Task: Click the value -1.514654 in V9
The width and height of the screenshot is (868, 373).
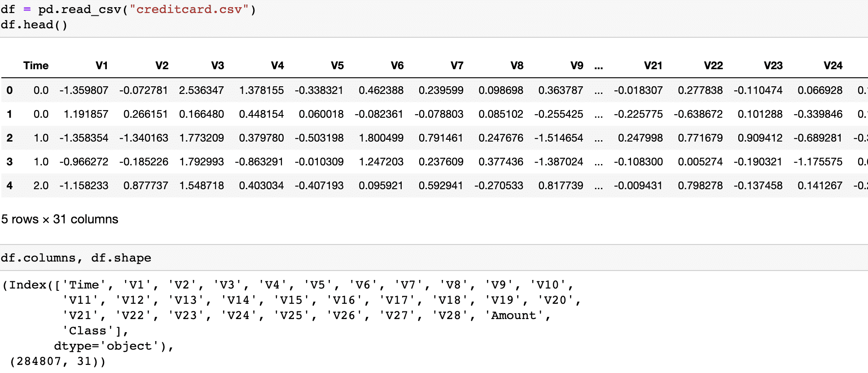Action: 559,138
